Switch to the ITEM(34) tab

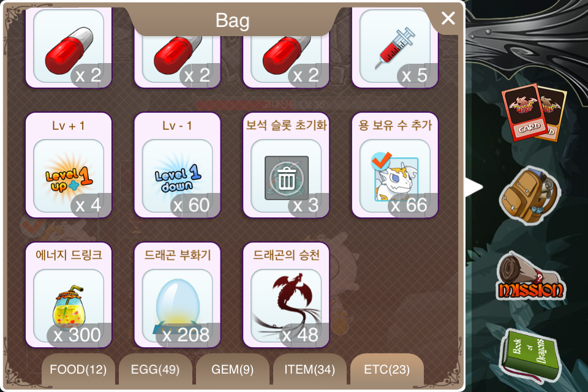click(x=310, y=369)
